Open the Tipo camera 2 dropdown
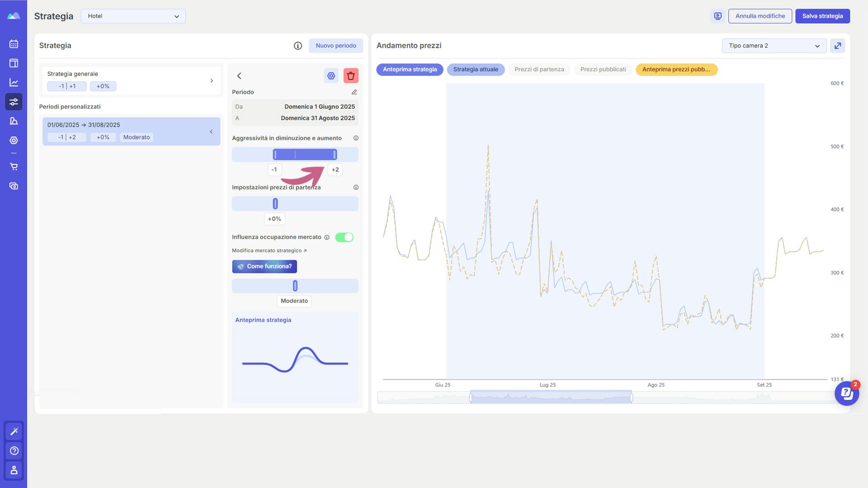 click(x=774, y=46)
